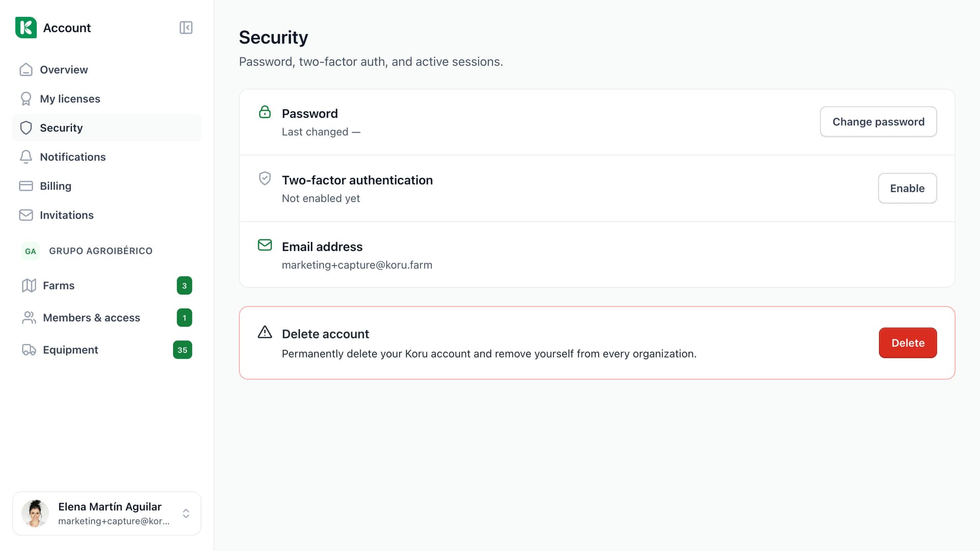This screenshot has height=551, width=980.
Task: Click the Account title in the sidebar header
Action: 67,28
